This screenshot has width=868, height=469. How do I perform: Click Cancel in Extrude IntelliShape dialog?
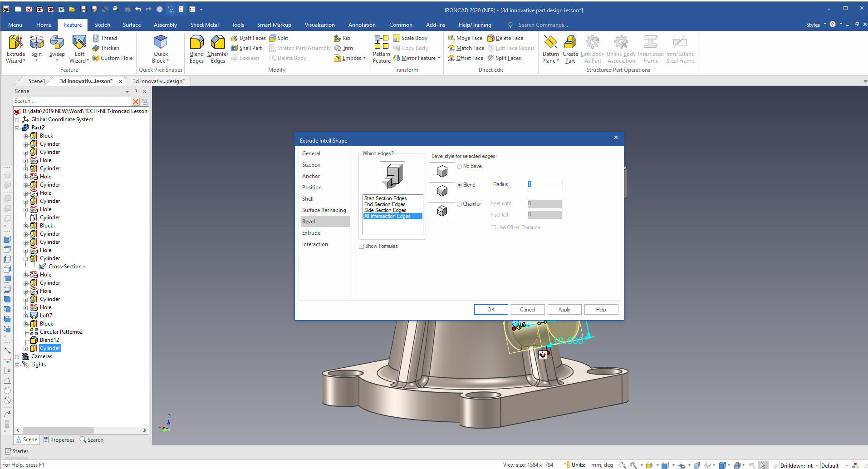527,310
